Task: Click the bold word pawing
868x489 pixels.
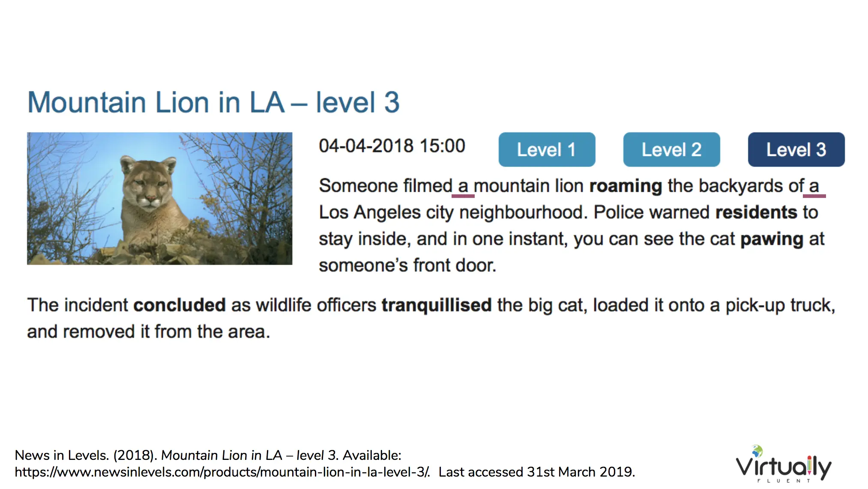Action: click(772, 239)
